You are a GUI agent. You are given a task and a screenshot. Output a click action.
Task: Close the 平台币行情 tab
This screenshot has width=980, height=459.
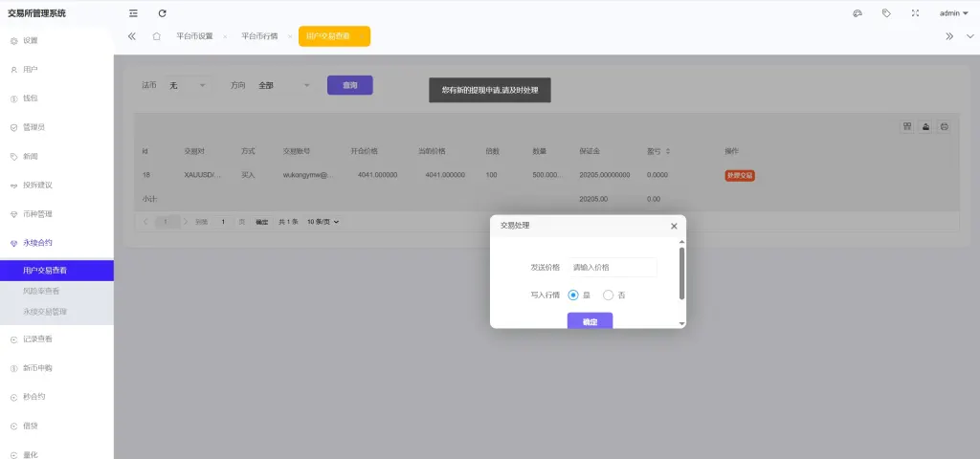290,37
